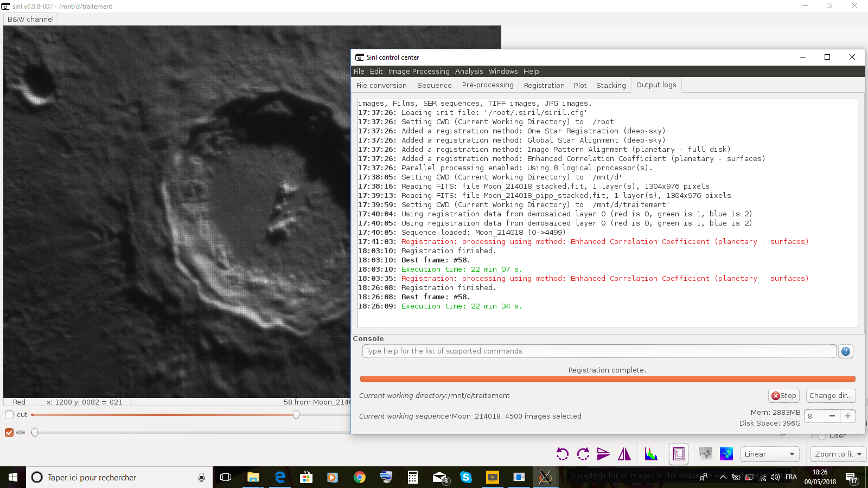Image resolution: width=868 pixels, height=488 pixels.
Task: Click the console help question-mark icon
Action: click(x=846, y=351)
